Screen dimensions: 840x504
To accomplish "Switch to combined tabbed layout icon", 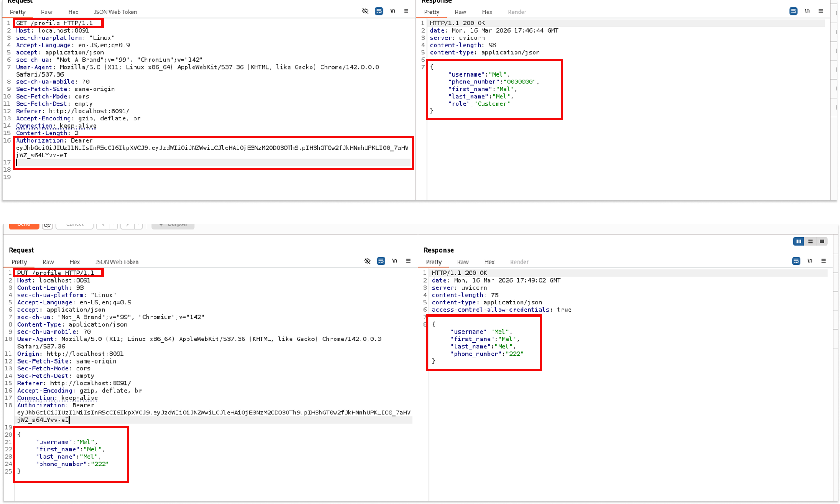I will (x=822, y=241).
